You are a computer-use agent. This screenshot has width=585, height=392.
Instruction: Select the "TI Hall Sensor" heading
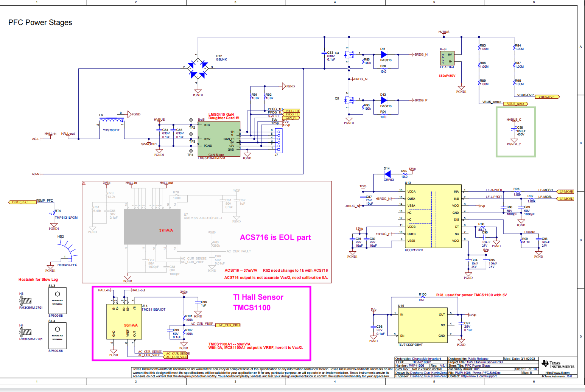pyautogui.click(x=258, y=297)
